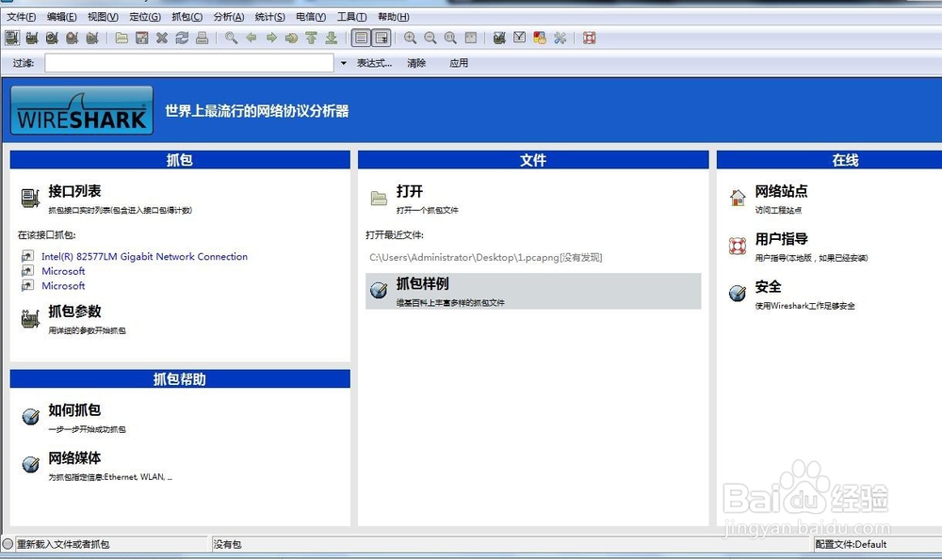Image resolution: width=942 pixels, height=560 pixels.
Task: Click into the 过滤 filter input field
Action: point(189,63)
